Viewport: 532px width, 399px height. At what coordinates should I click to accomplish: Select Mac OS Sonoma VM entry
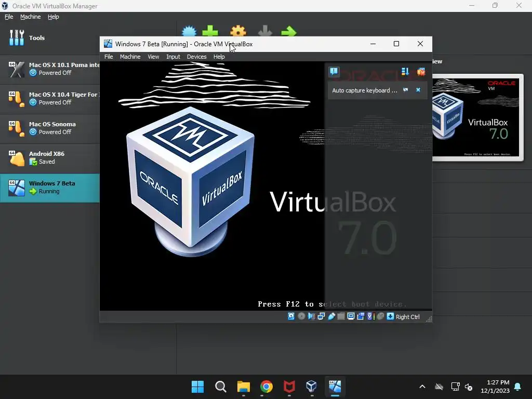pos(50,128)
